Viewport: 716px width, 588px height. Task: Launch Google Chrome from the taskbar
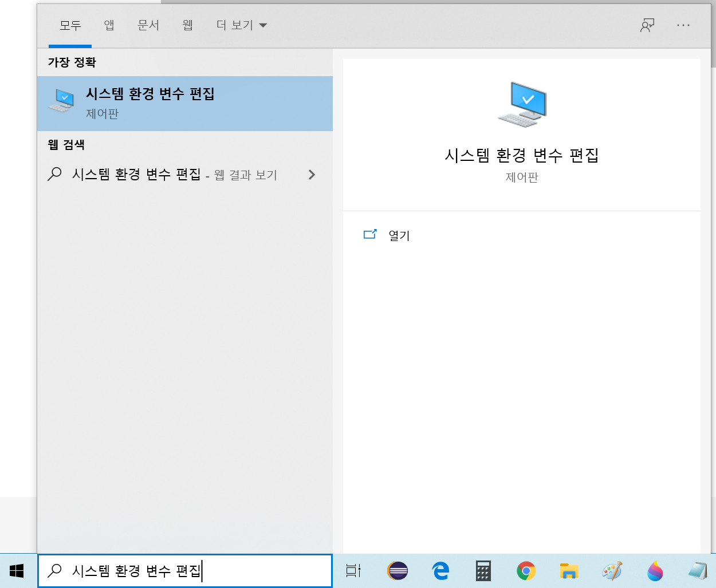pos(526,571)
